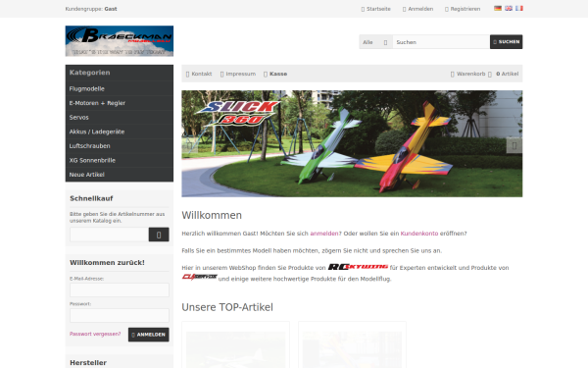This screenshot has width=588, height=368.
Task: Switch site language to French flag
Action: pyautogui.click(x=519, y=8)
